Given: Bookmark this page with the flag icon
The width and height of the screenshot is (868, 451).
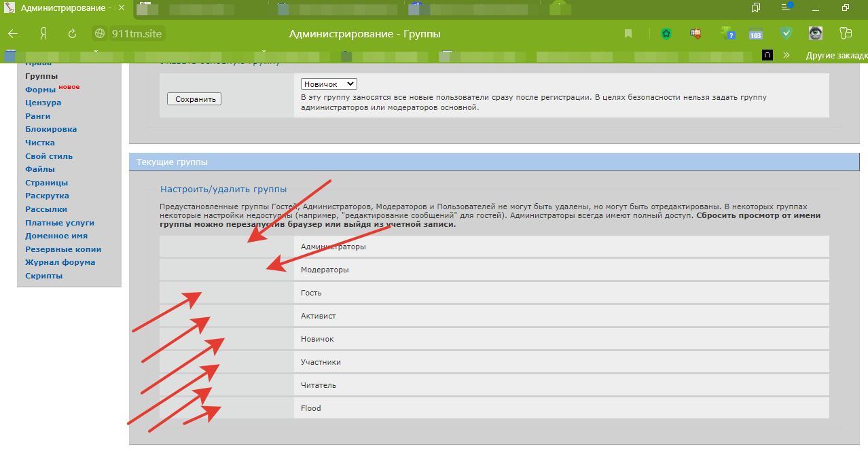Looking at the screenshot, I should [x=628, y=34].
